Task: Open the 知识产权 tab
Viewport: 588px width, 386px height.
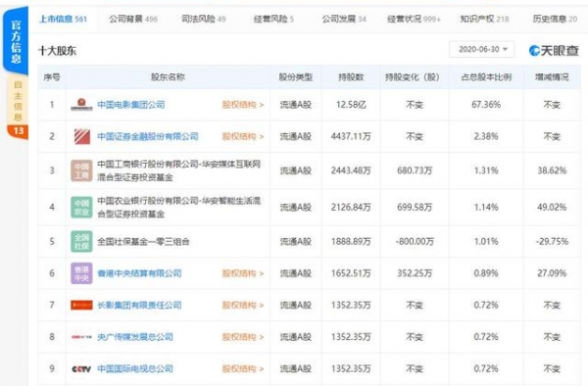Action: pos(484,19)
